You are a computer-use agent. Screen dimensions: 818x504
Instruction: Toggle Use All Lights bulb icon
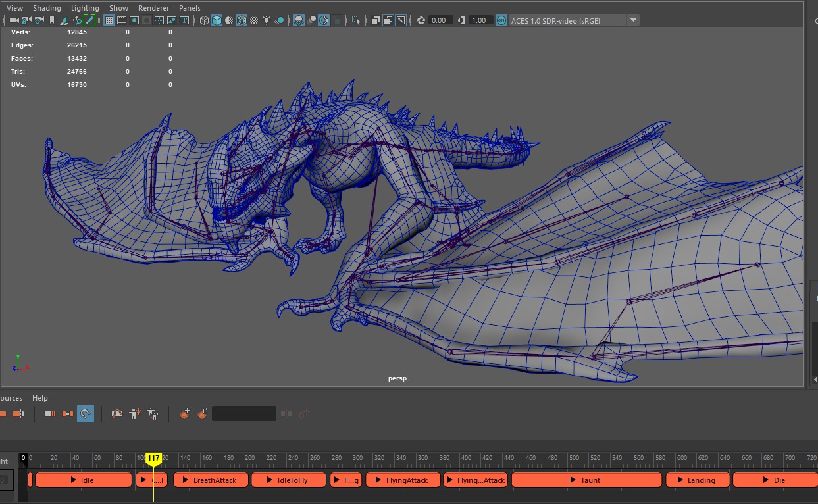(x=267, y=20)
